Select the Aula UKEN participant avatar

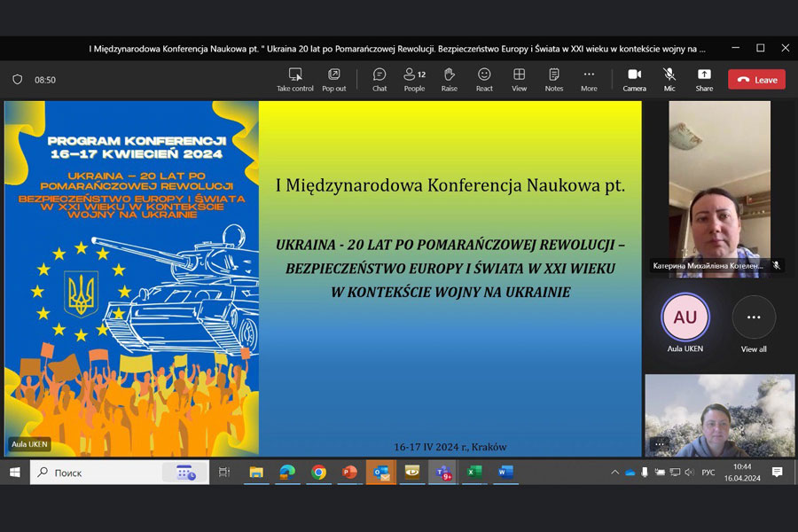tap(685, 317)
